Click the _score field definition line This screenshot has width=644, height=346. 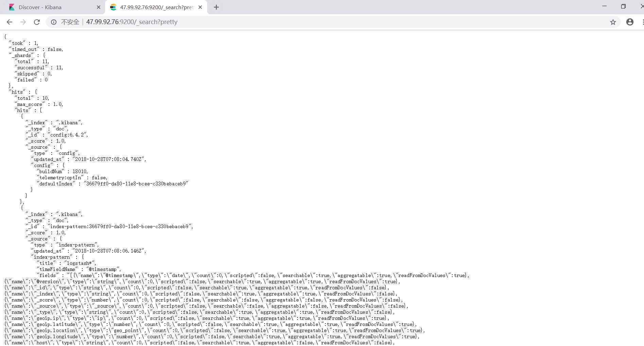(204, 300)
